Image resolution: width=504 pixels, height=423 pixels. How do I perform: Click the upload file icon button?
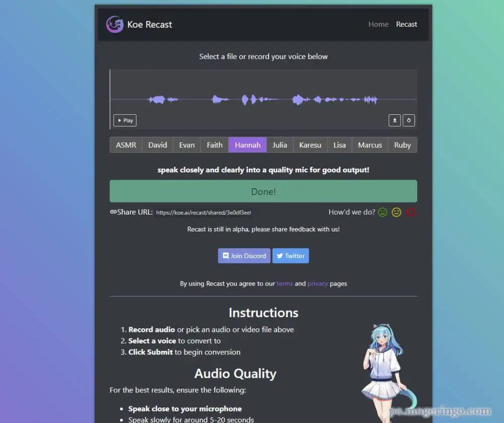pyautogui.click(x=395, y=120)
